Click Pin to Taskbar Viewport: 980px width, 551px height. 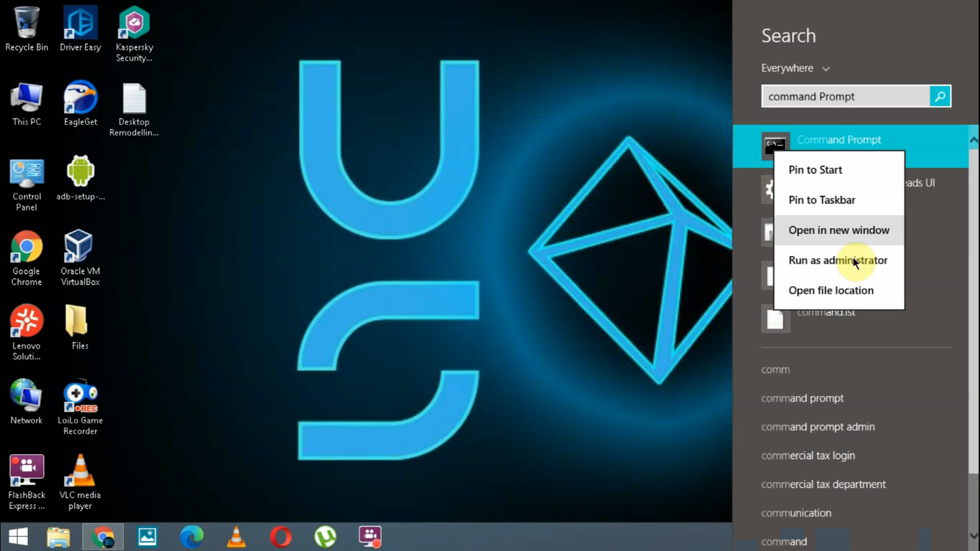point(822,199)
